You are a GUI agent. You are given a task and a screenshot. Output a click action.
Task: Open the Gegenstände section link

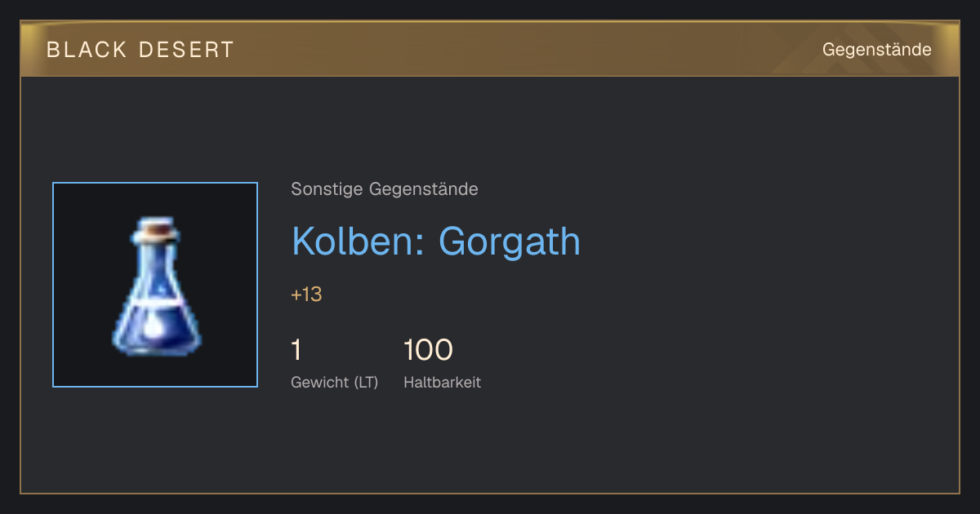tap(876, 50)
